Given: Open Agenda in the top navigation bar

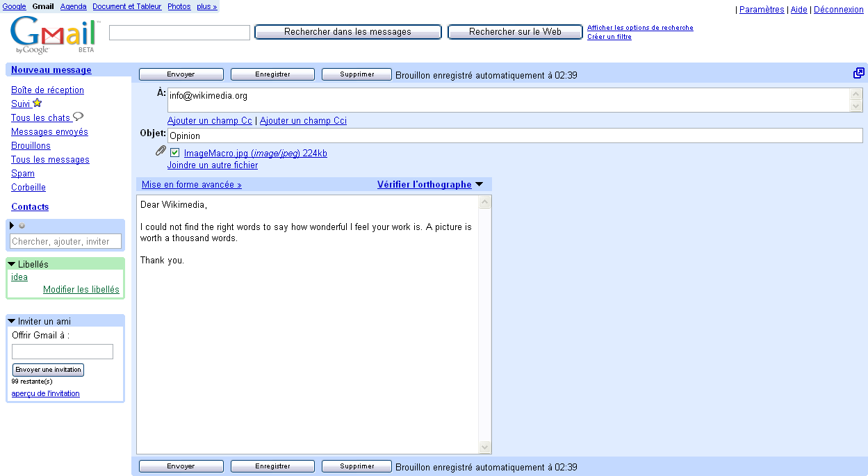Looking at the screenshot, I should (74, 6).
